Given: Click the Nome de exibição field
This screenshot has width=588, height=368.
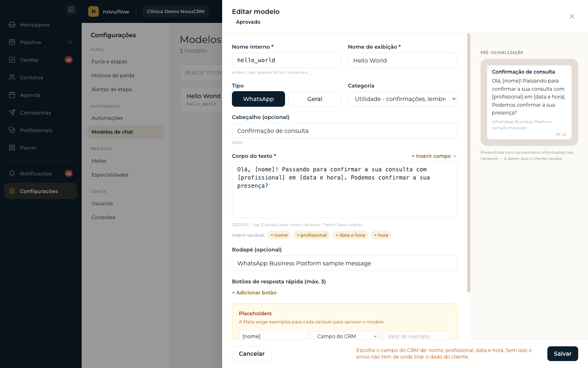Looking at the screenshot, I should coord(403,60).
